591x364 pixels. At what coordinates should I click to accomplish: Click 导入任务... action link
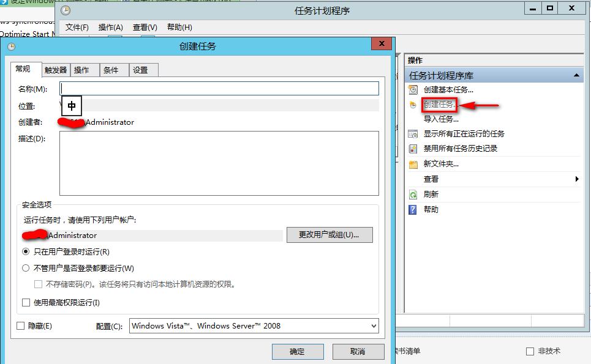pyautogui.click(x=441, y=119)
